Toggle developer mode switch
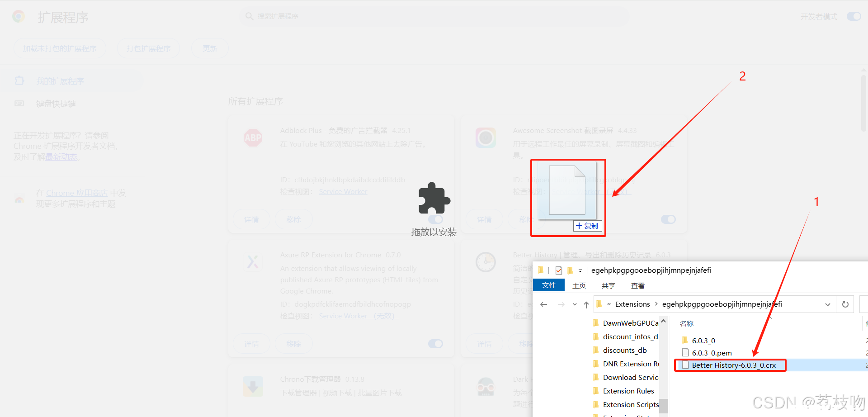 click(854, 16)
